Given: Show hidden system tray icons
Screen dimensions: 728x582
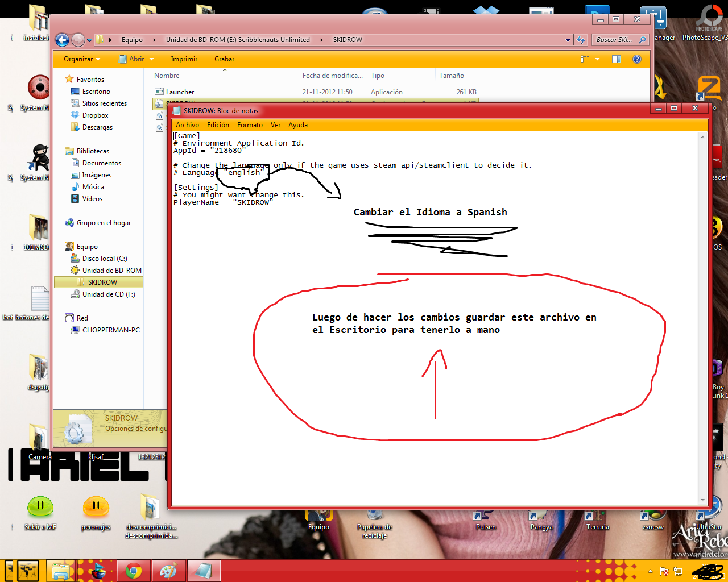Looking at the screenshot, I should [x=650, y=571].
